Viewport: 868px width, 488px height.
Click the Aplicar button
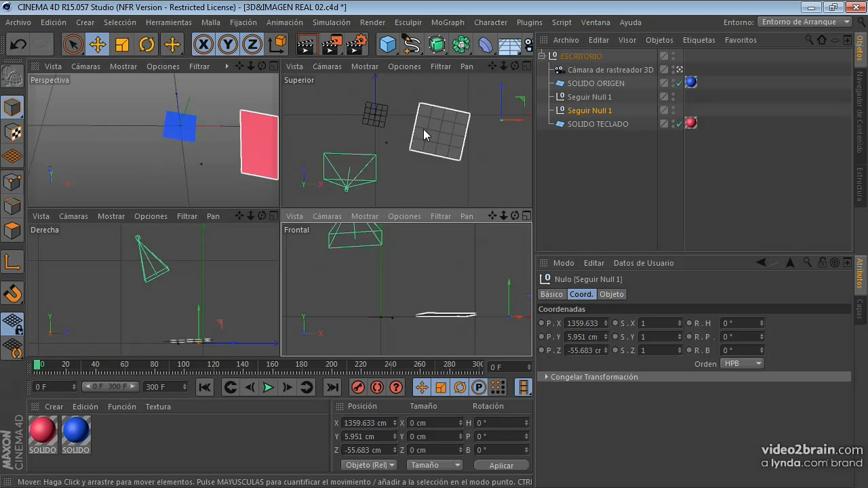pyautogui.click(x=501, y=465)
